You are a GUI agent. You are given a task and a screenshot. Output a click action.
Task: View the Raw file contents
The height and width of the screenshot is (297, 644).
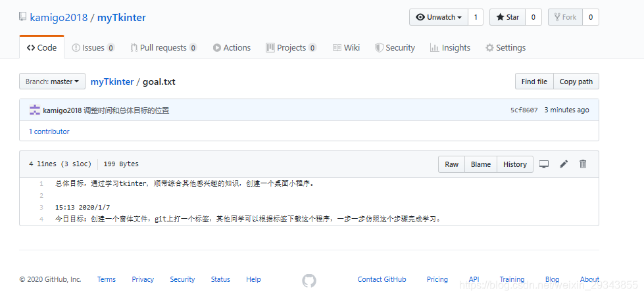point(451,164)
